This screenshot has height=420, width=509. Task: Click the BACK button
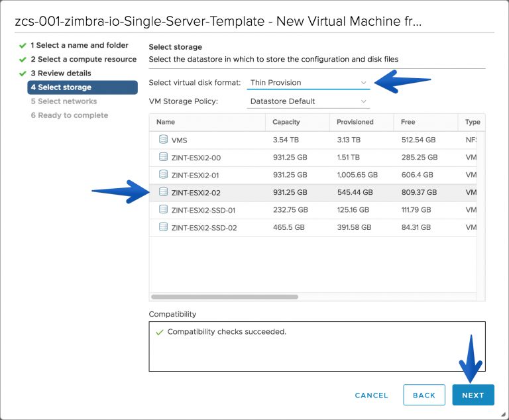pyautogui.click(x=424, y=395)
